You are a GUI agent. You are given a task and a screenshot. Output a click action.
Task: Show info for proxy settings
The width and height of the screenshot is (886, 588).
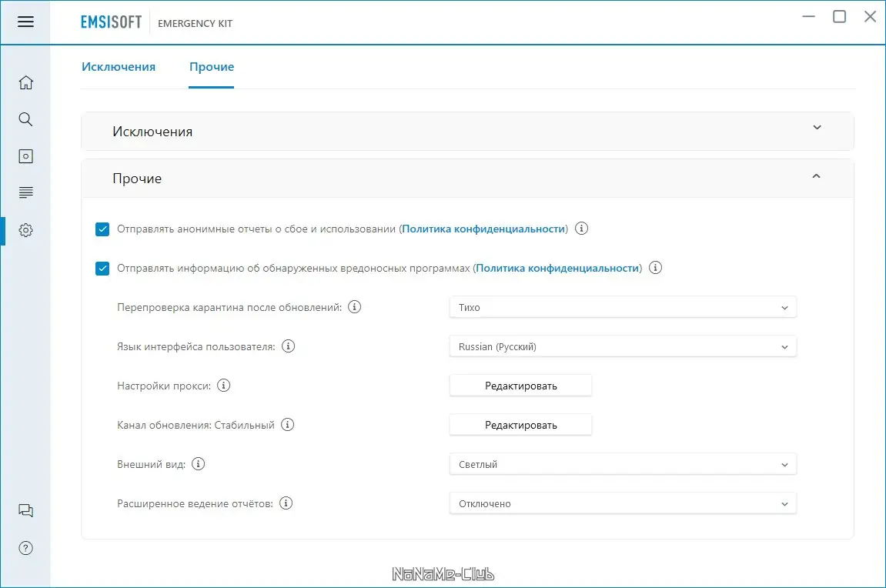point(224,386)
